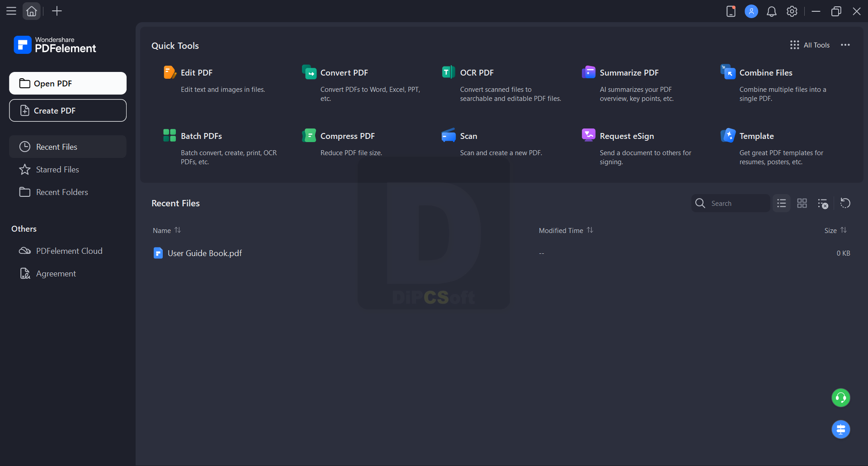This screenshot has height=466, width=868.
Task: Click the Convert PDF title text
Action: [344, 72]
